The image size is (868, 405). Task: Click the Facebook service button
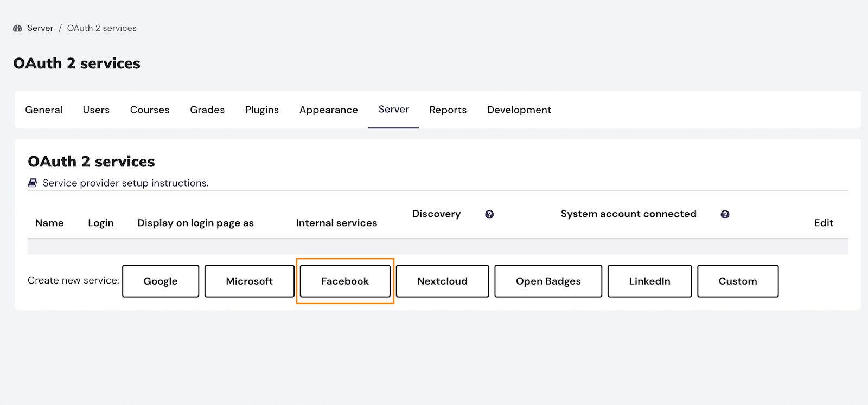point(345,281)
